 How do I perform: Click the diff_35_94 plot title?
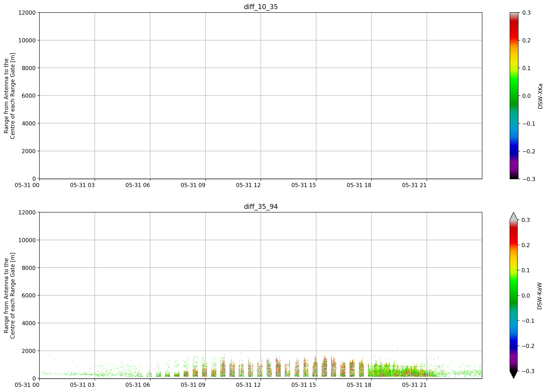pos(261,207)
